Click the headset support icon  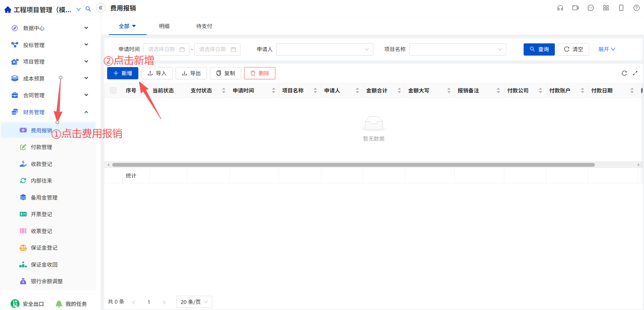click(x=560, y=8)
